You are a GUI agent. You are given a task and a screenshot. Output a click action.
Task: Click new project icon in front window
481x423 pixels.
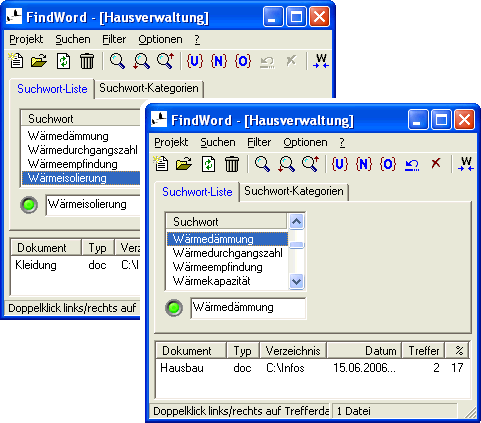(161, 164)
